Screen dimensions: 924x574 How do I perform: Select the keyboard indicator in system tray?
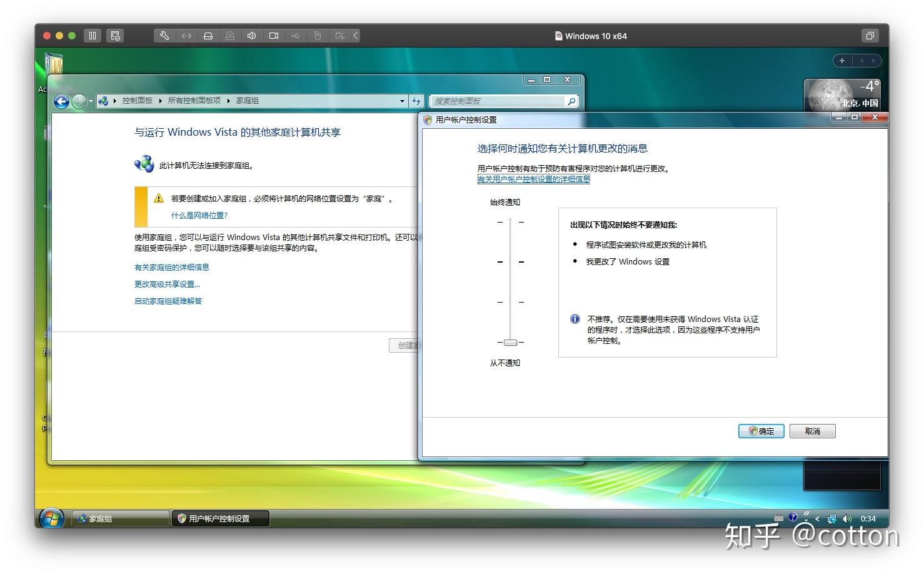point(778,519)
